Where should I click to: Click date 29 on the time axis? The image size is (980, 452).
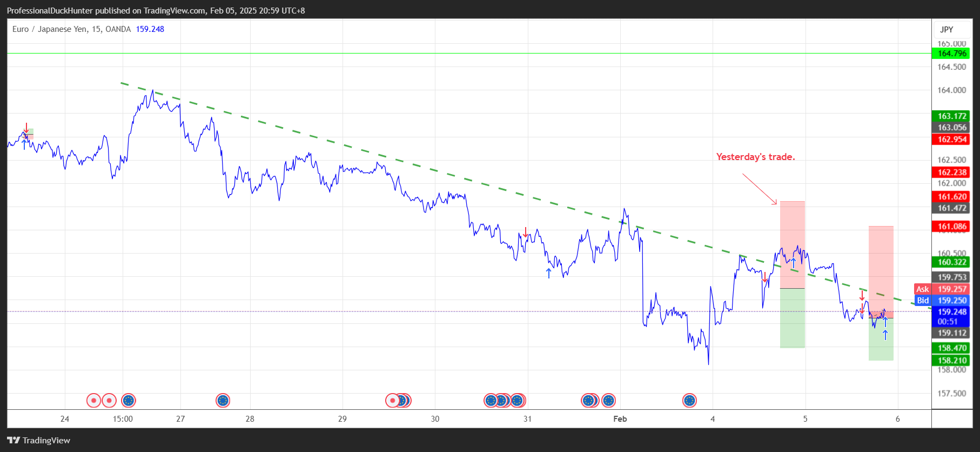coord(343,419)
